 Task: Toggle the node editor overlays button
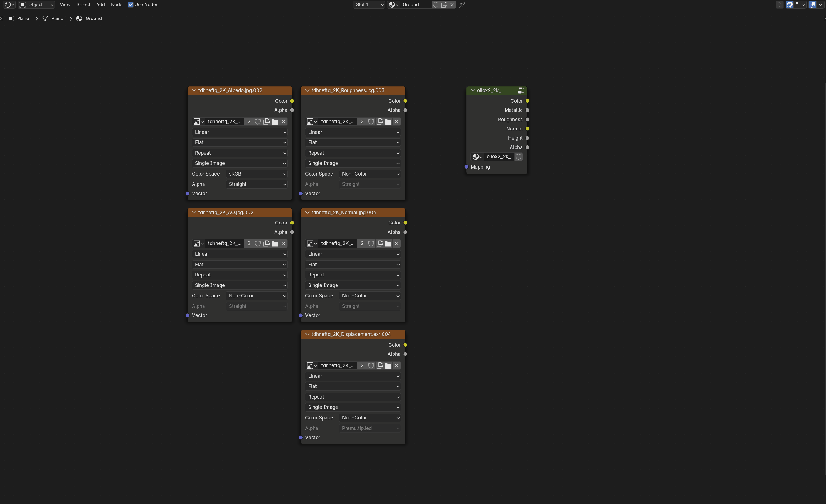(x=812, y=5)
